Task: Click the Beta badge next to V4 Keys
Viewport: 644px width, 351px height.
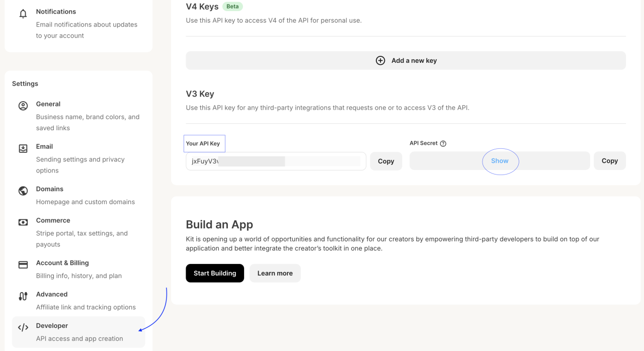Action: (x=232, y=7)
